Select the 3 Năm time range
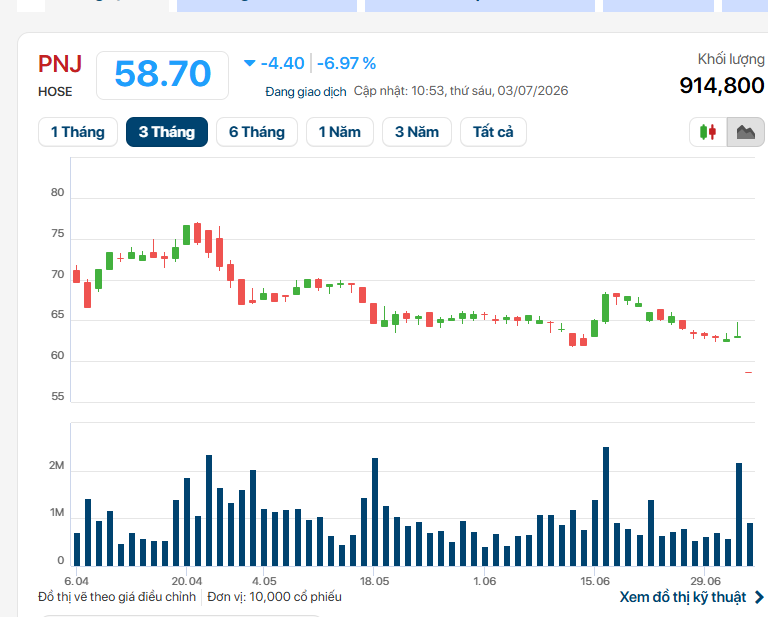Screen dimensions: 768x617 coord(417,132)
